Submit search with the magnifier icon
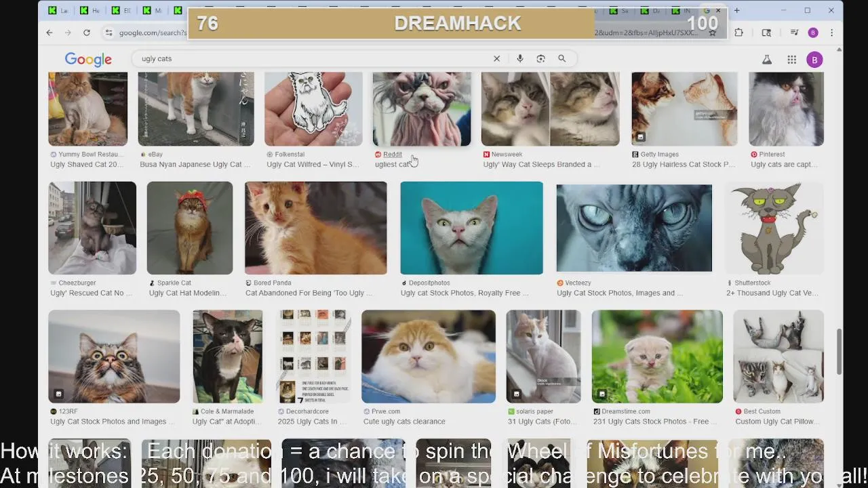Viewport: 868px width, 488px height. [562, 59]
